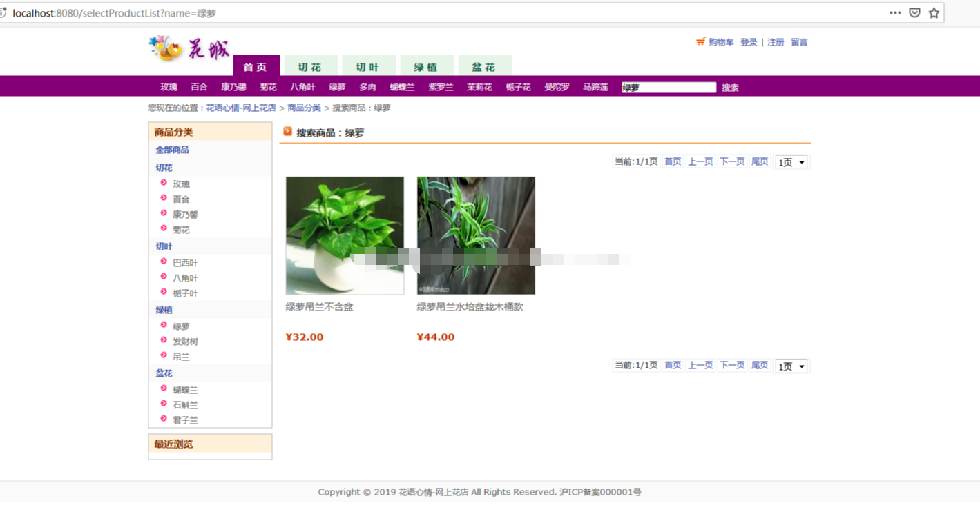Viewport: 980px width, 512px height.
Task: Switch to the 切叶 tab
Action: (x=369, y=66)
